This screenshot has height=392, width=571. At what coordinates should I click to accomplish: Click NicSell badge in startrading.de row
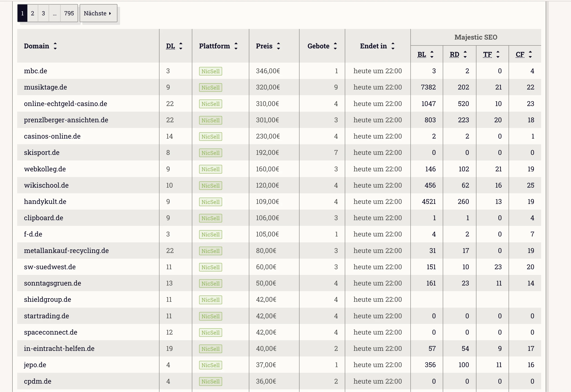click(x=210, y=316)
